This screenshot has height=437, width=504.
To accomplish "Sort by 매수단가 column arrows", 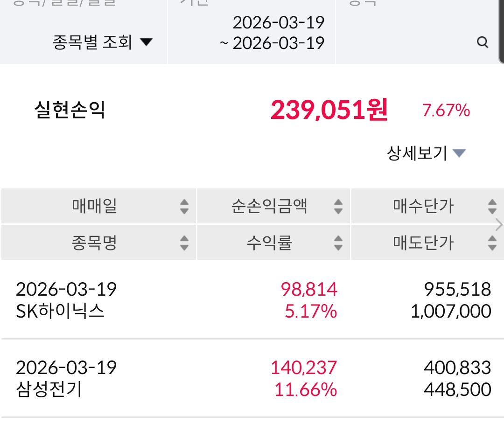I will 492,206.
